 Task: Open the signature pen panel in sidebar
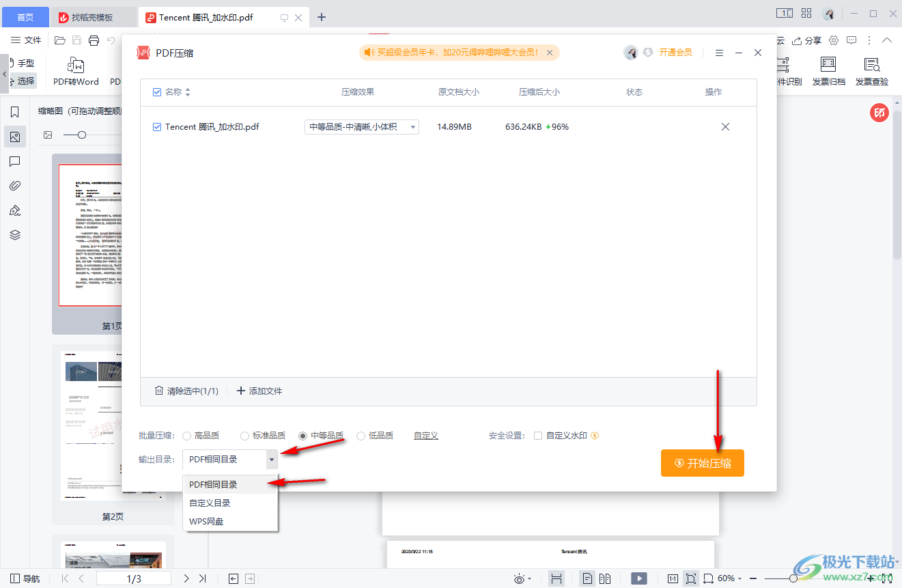15,210
